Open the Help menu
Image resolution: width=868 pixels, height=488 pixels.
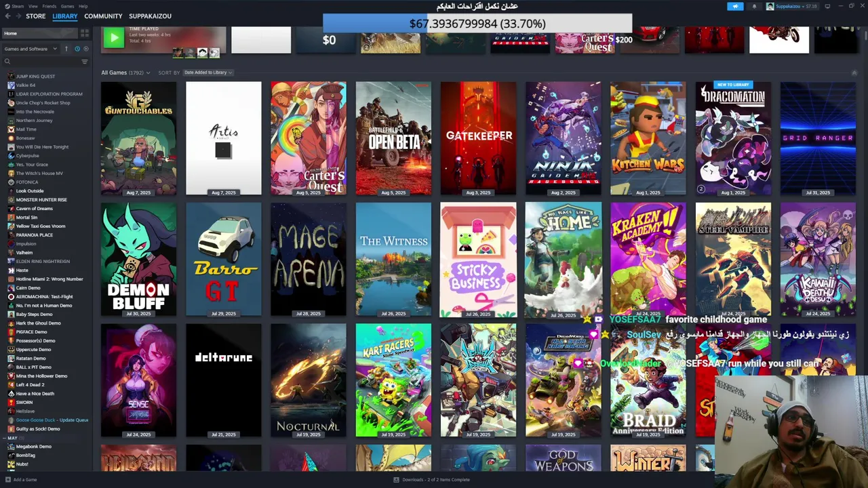[x=83, y=6]
